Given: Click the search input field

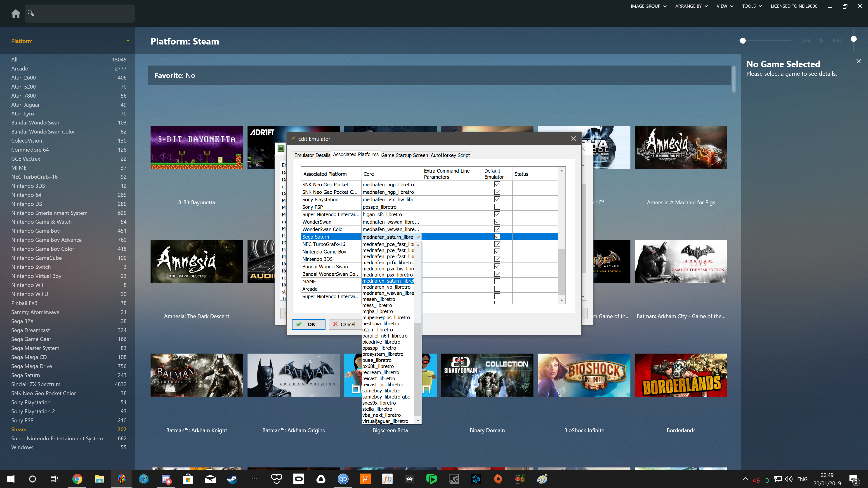Looking at the screenshot, I should pyautogui.click(x=80, y=13).
